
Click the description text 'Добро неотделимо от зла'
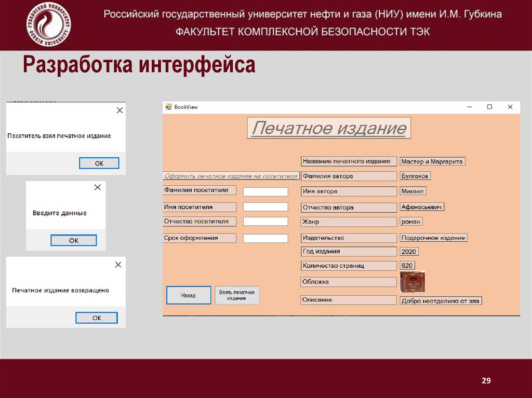pos(441,300)
